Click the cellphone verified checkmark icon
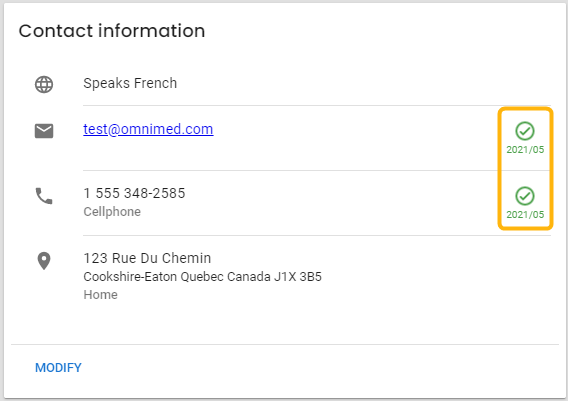 pos(525,196)
